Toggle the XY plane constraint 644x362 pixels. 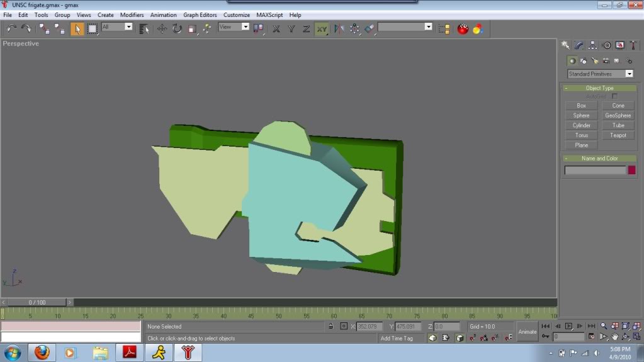(322, 29)
